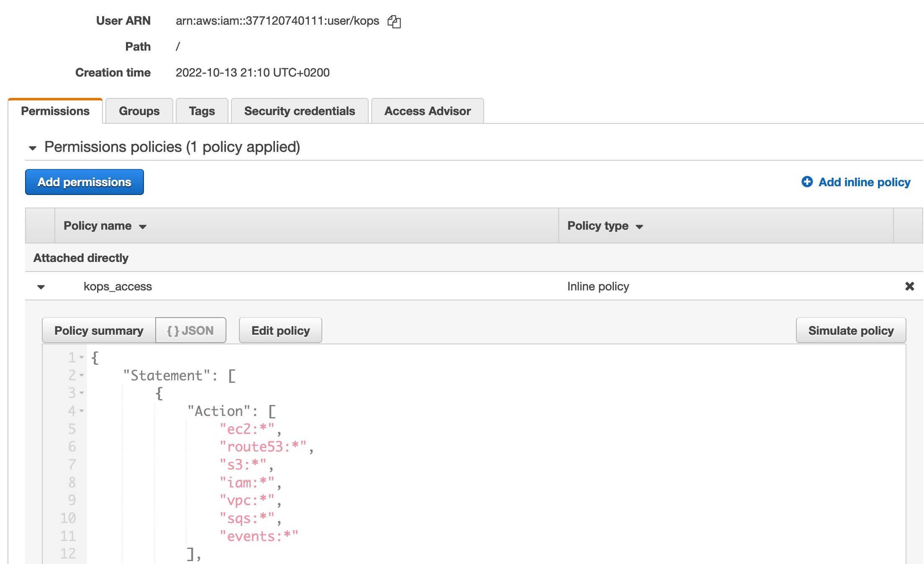This screenshot has height=564, width=924.
Task: Copy the User ARN to clipboard
Action: pyautogui.click(x=394, y=21)
